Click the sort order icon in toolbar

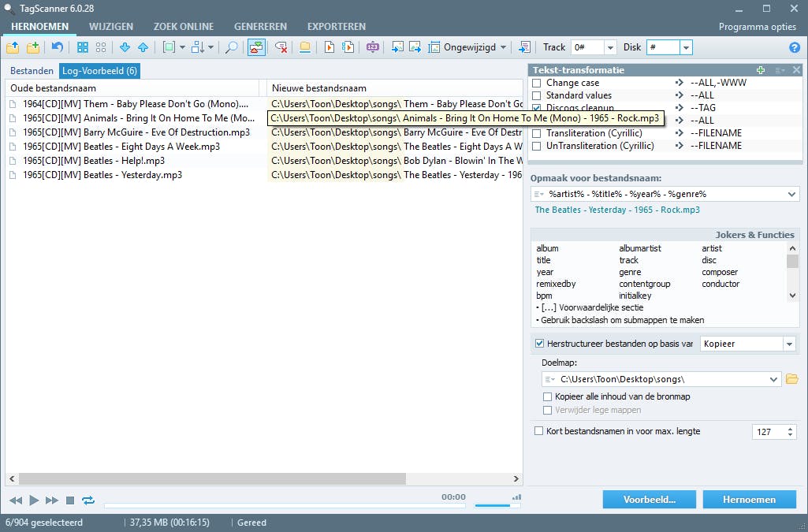click(x=198, y=47)
